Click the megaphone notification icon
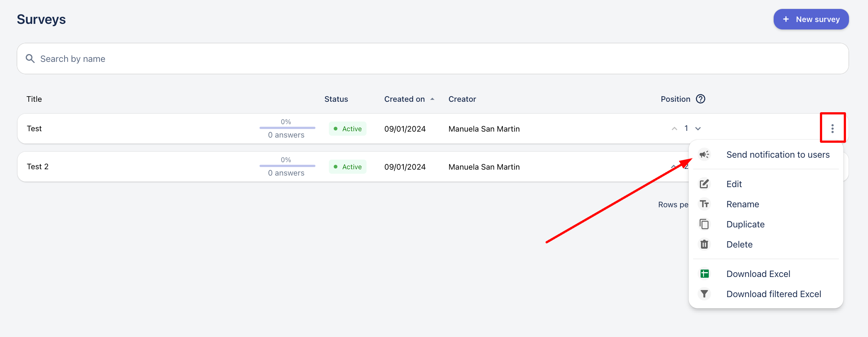Screen dimensions: 868x337 [x=704, y=154]
